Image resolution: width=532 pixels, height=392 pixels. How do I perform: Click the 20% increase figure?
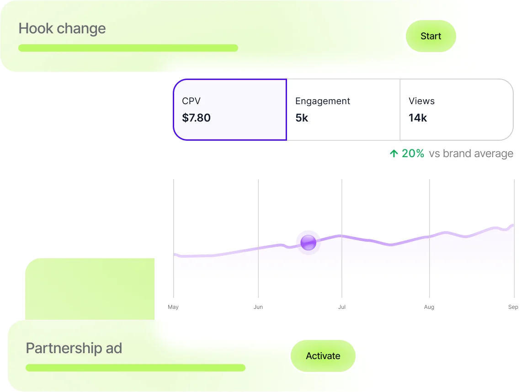point(413,154)
